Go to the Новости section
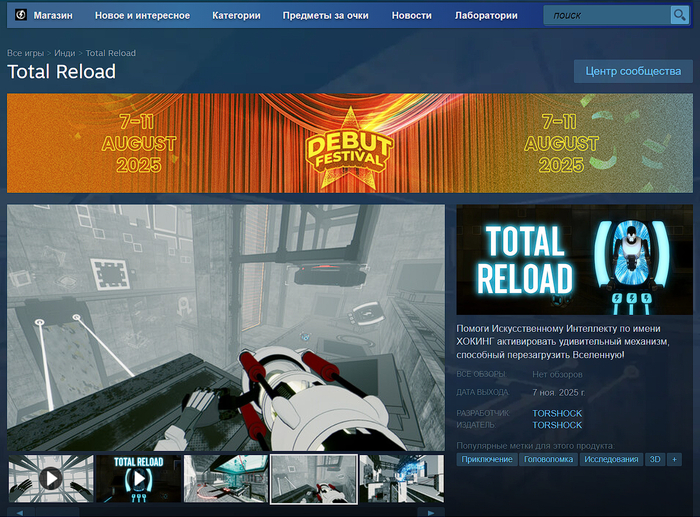700x517 pixels. coord(412,16)
